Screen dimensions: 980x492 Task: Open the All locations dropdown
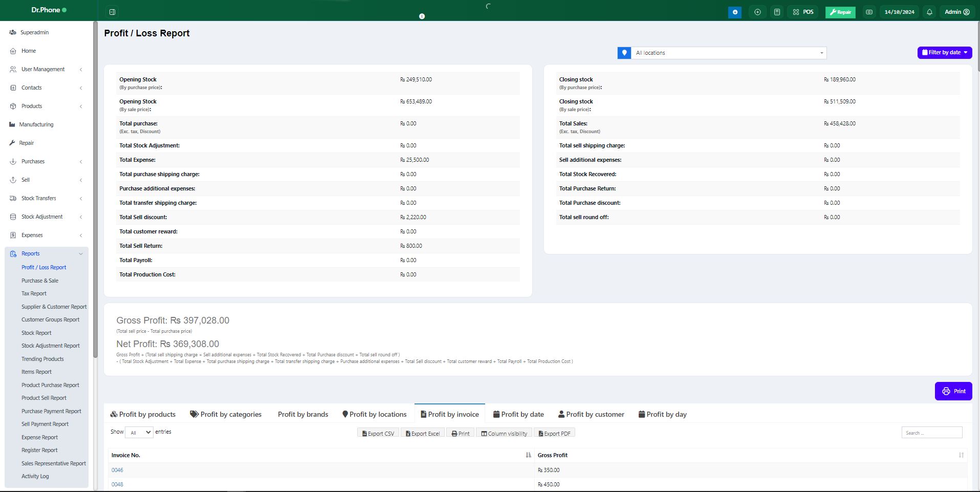729,53
